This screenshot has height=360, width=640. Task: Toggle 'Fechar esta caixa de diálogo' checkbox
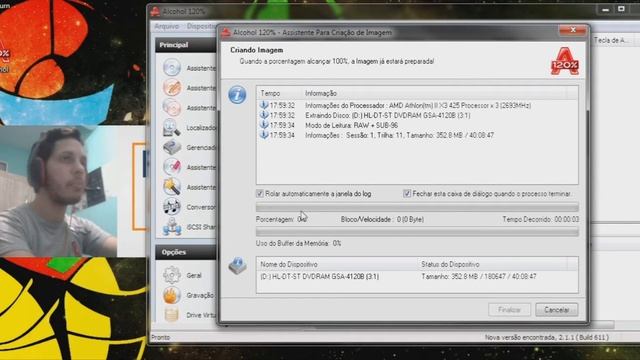(407, 193)
